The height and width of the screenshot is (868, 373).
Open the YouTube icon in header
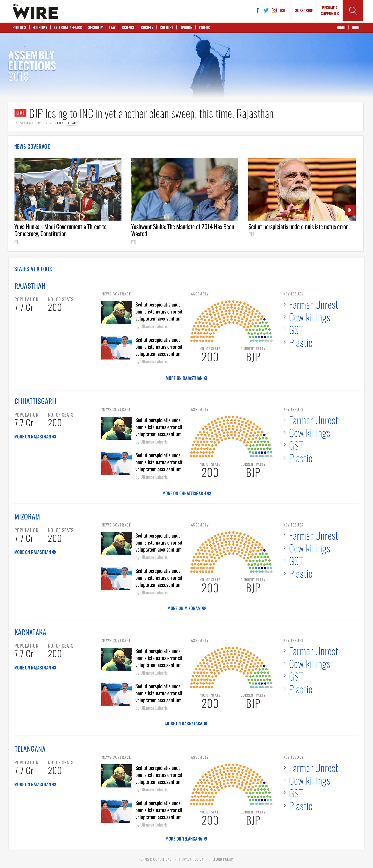click(x=283, y=10)
